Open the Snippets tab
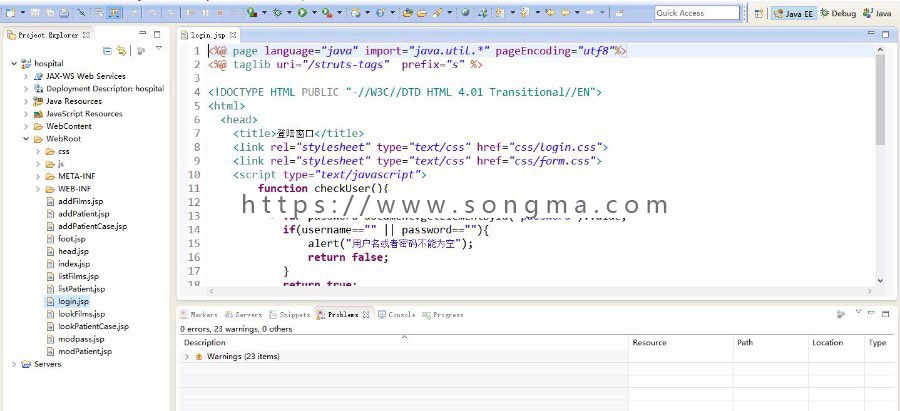 coord(290,315)
